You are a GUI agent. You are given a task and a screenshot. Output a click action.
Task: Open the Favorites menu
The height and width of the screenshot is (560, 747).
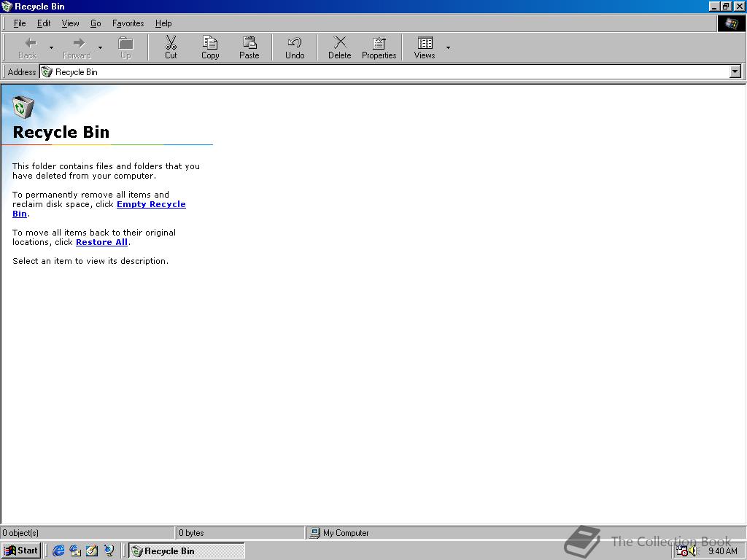(128, 23)
